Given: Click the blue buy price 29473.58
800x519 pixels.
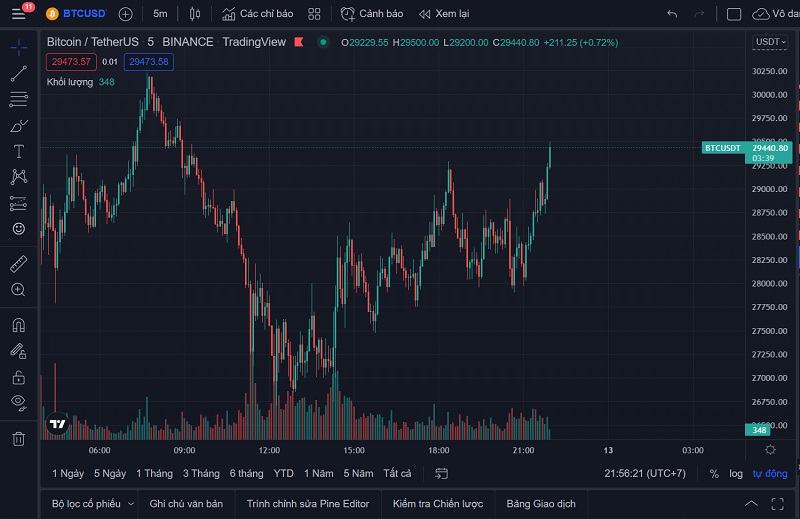Looking at the screenshot, I should pyautogui.click(x=148, y=62).
